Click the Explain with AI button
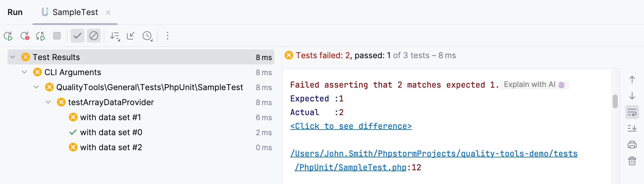The width and height of the screenshot is (644, 184). tap(533, 84)
